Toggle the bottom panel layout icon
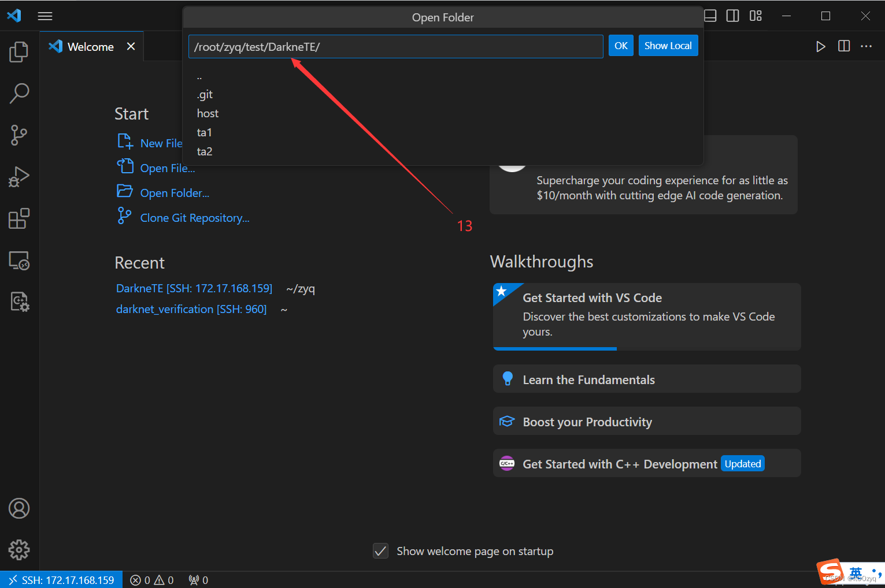 pyautogui.click(x=710, y=16)
